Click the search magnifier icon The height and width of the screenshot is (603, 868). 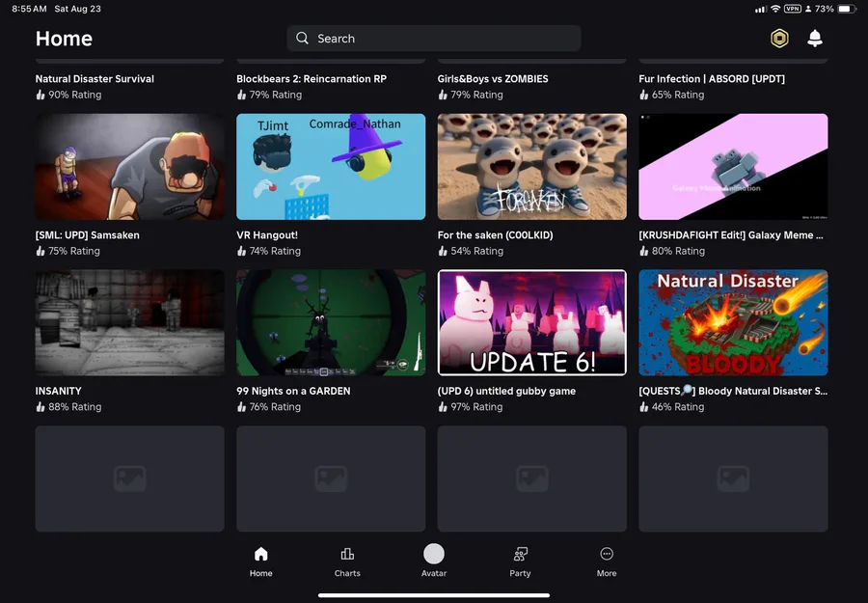click(x=302, y=39)
